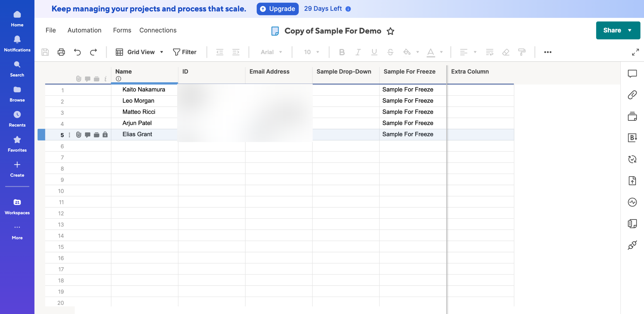Screen dimensions: 644x314
Task: Toggle text wrap
Action: point(490,52)
